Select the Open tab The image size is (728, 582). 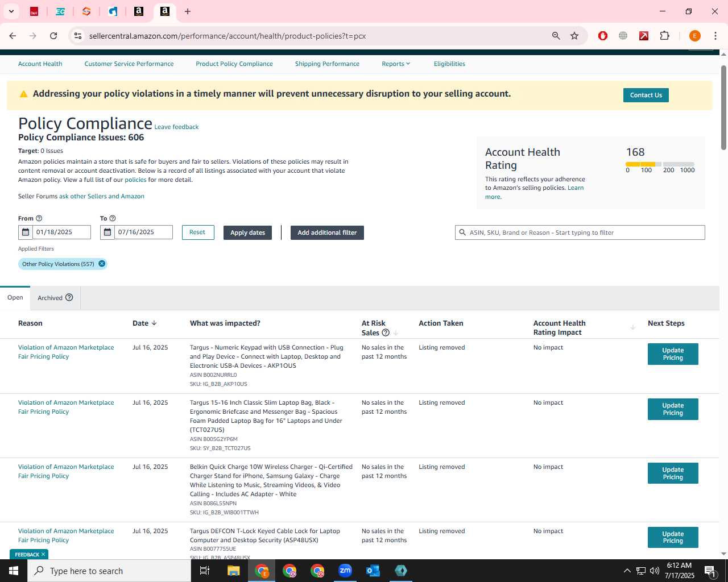15,297
